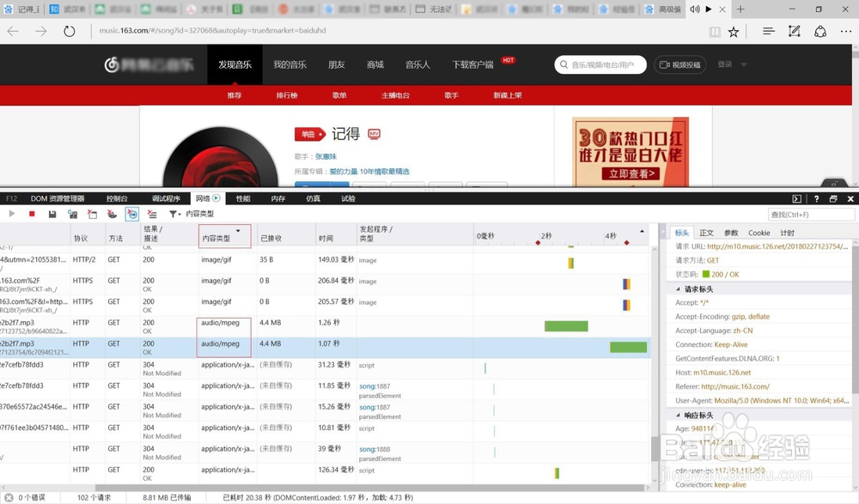Viewport: 859px width, 504px height.
Task: Go back in the browser
Action: click(x=13, y=31)
